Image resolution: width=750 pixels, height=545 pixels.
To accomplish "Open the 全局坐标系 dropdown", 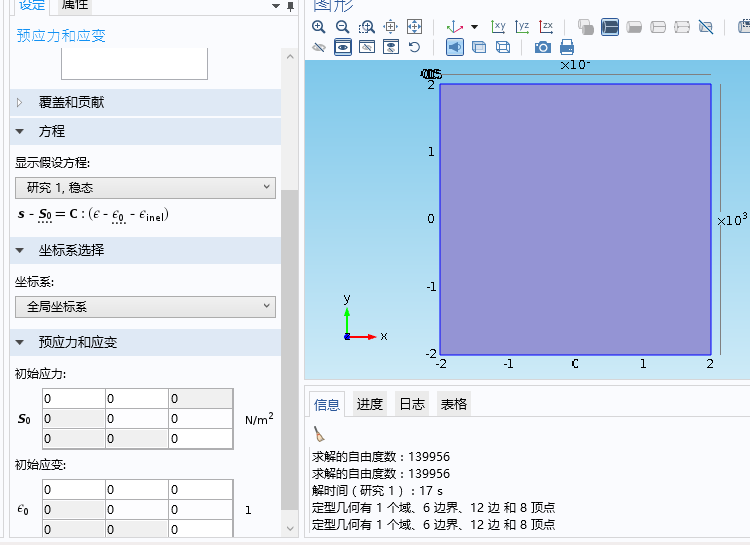I will (x=145, y=307).
